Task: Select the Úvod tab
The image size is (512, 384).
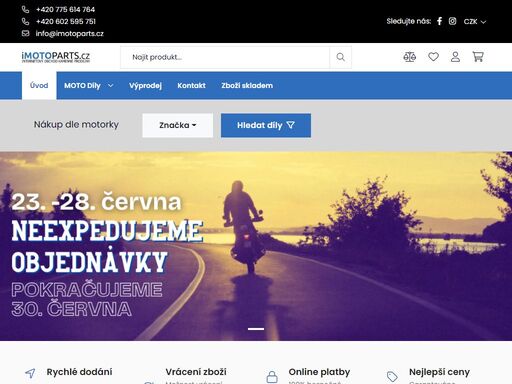Action: (39, 86)
